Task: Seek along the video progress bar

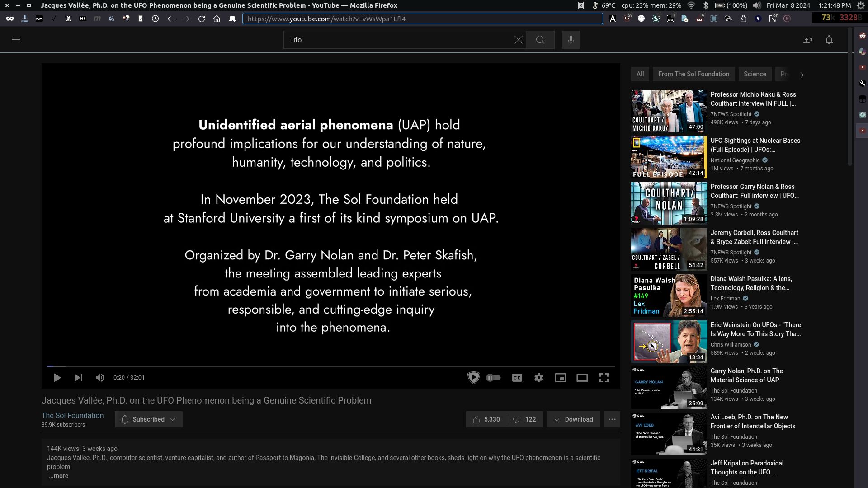Action: [331, 366]
